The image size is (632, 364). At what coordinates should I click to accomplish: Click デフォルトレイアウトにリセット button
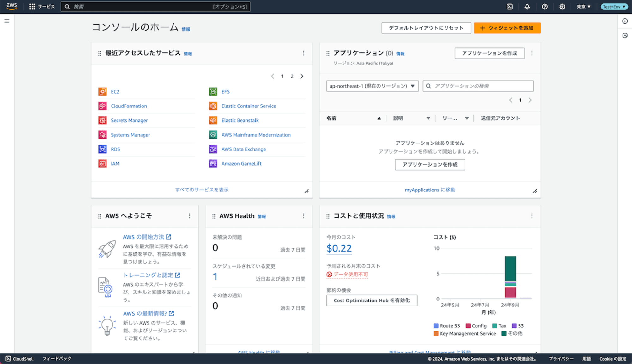pos(426,28)
